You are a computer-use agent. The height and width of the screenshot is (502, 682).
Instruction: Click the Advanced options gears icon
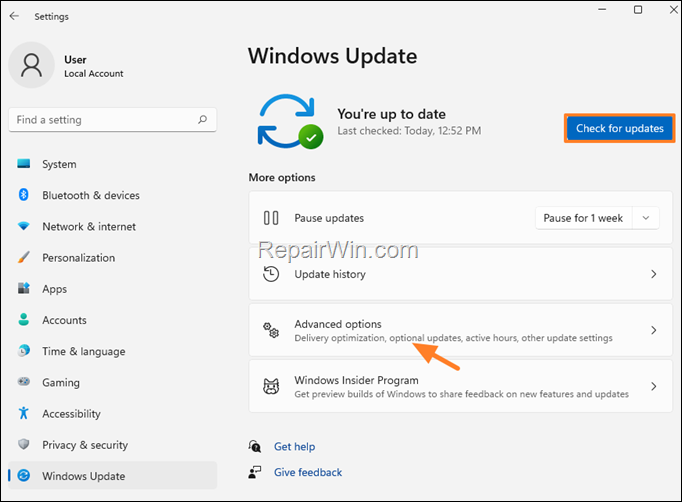pyautogui.click(x=271, y=330)
